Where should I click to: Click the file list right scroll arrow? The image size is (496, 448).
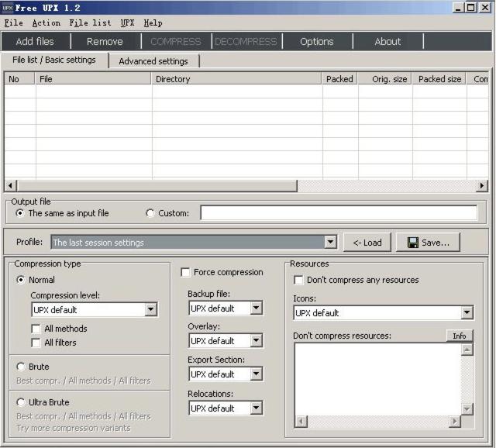click(x=482, y=186)
